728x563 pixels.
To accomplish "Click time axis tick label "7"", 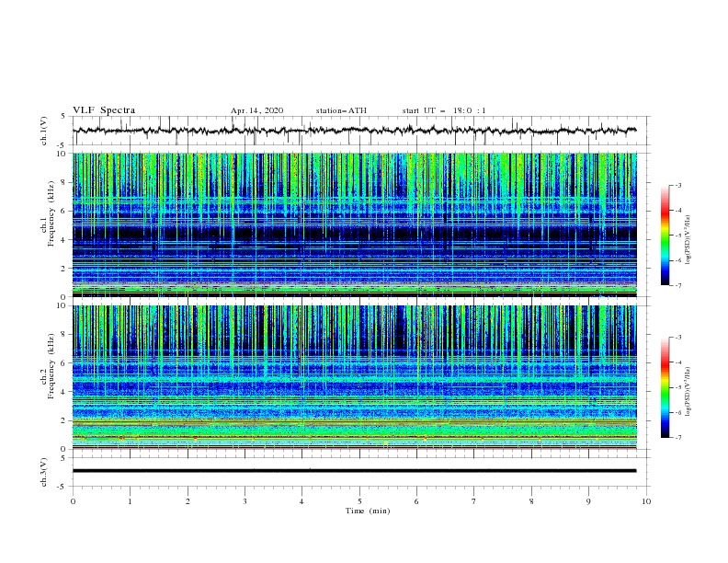I will point(474,501).
